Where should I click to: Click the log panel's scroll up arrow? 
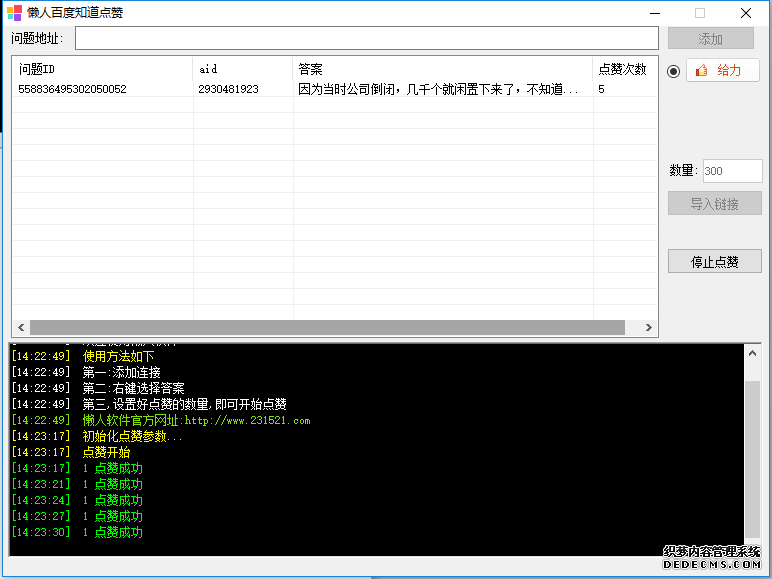752,354
